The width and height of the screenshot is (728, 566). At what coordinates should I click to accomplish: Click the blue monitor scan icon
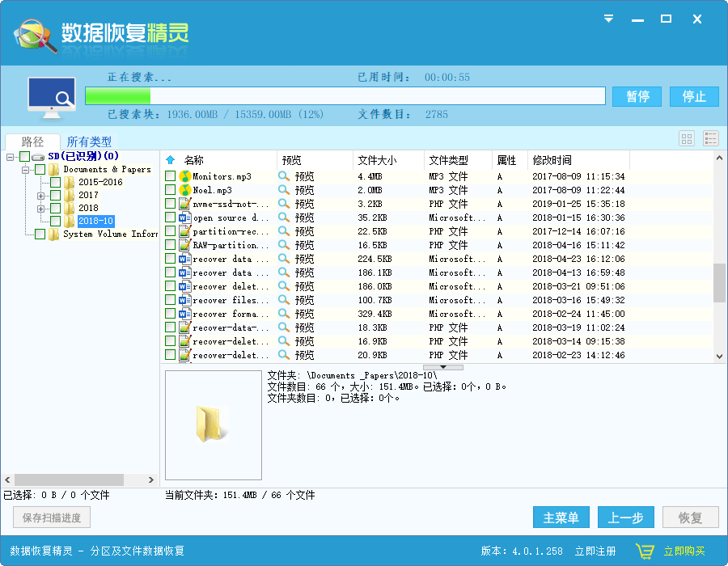tap(52, 91)
